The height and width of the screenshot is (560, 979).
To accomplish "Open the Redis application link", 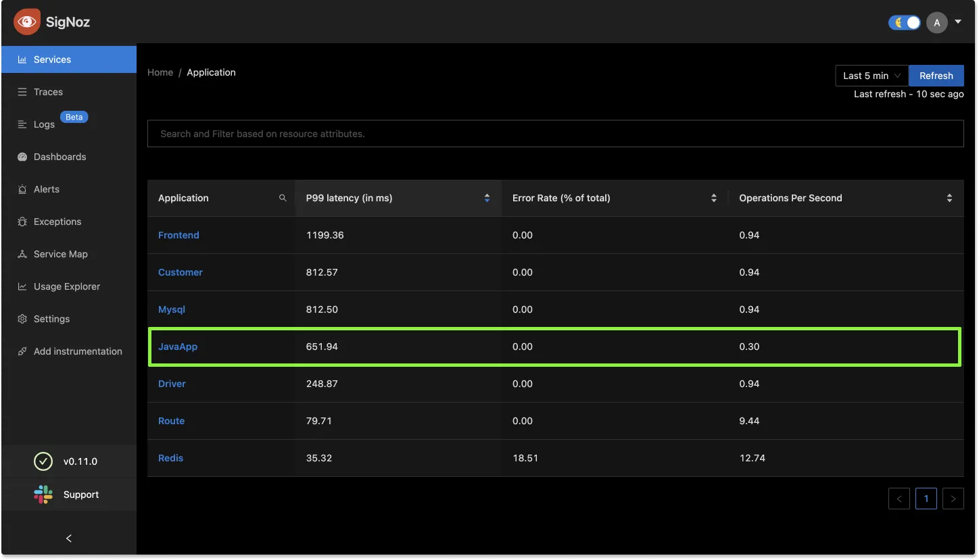I will pyautogui.click(x=170, y=458).
